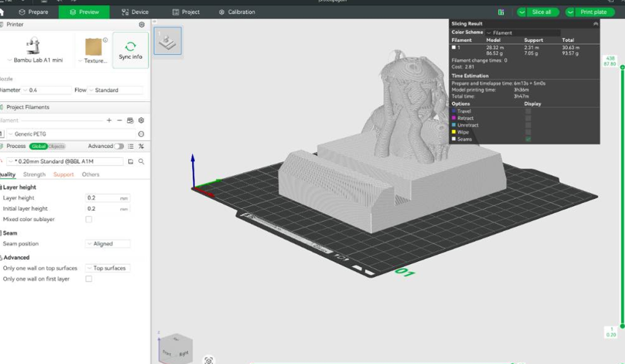Image resolution: width=625 pixels, height=364 pixels.
Task: Open filament settings gear in Project Filaments
Action: tap(141, 120)
